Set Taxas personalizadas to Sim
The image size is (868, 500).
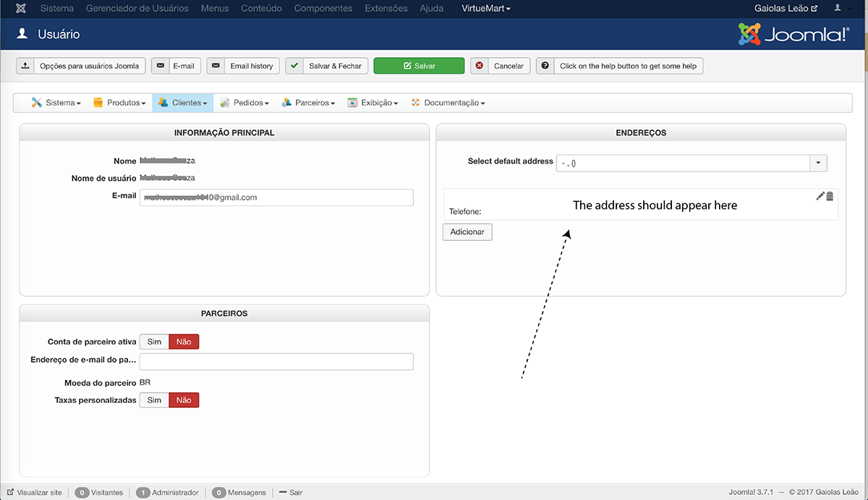(x=154, y=400)
